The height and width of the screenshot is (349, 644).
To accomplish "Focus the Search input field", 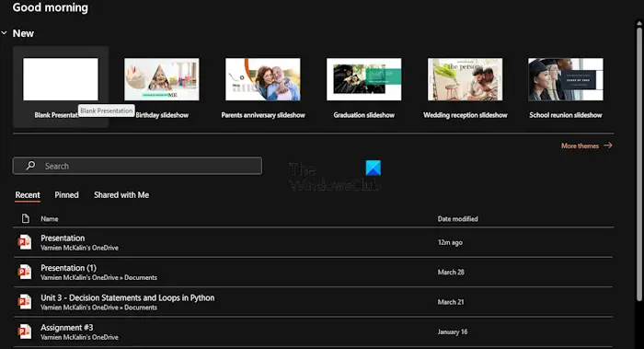I will pos(137,166).
